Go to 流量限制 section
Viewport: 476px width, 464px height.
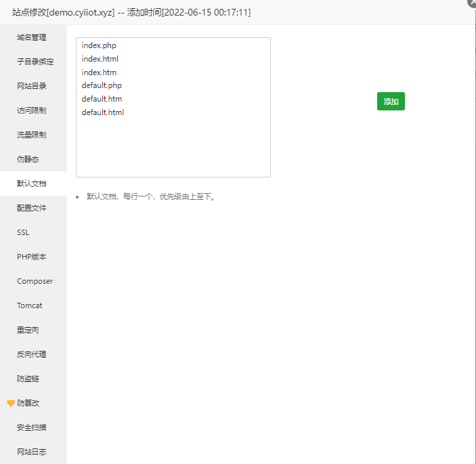32,135
